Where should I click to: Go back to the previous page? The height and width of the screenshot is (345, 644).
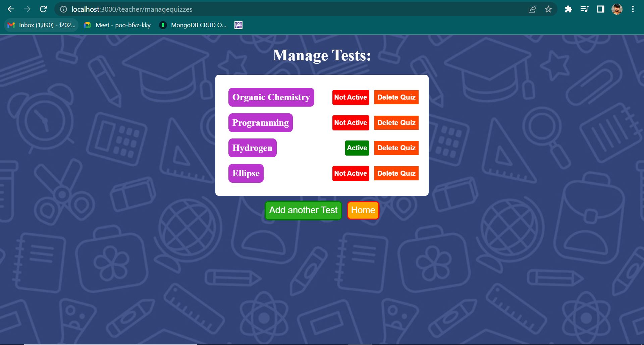pyautogui.click(x=11, y=9)
